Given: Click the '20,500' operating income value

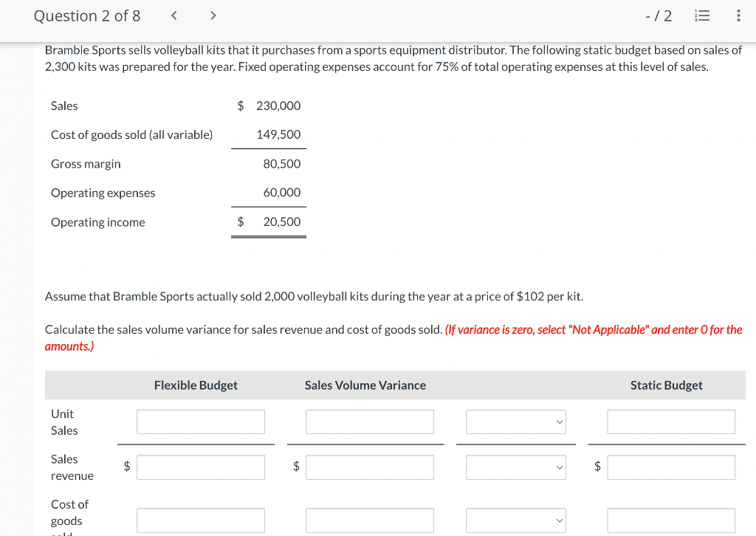Looking at the screenshot, I should (x=281, y=221).
